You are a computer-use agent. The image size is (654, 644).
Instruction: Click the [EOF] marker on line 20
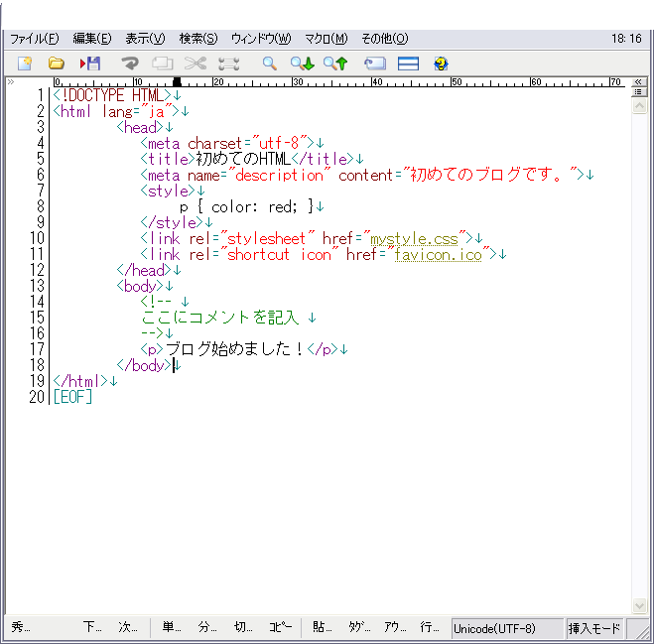coord(73,397)
